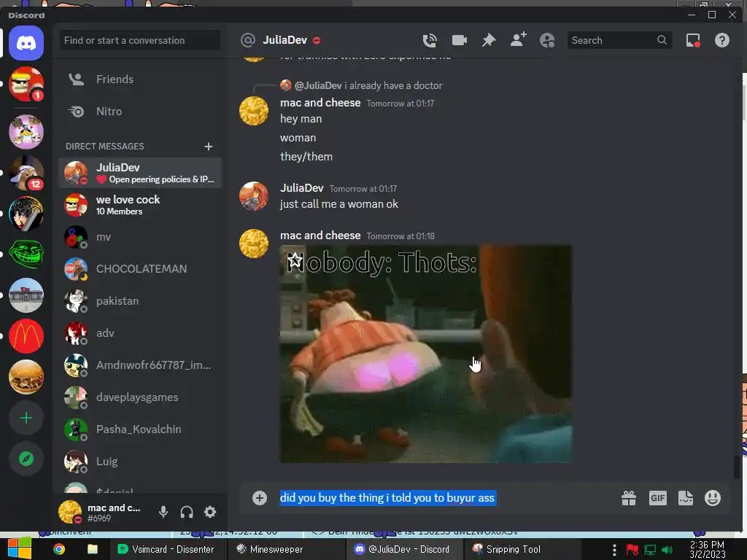Screen dimensions: 747x560
Task: Click the search field in header
Action: coord(619,41)
